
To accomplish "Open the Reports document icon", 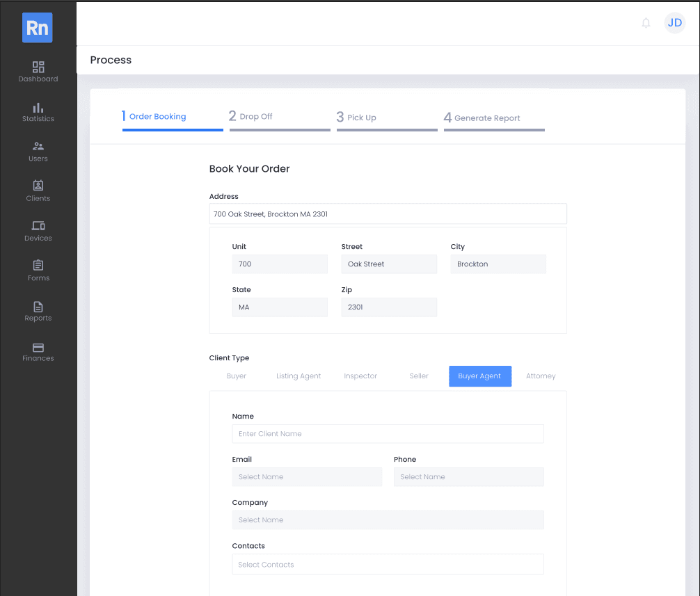I will (x=38, y=306).
